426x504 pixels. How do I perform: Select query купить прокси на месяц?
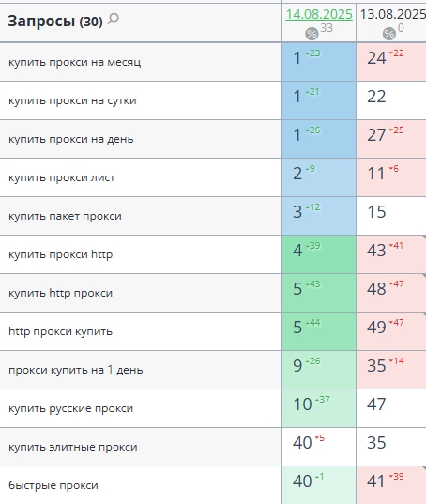(74, 62)
